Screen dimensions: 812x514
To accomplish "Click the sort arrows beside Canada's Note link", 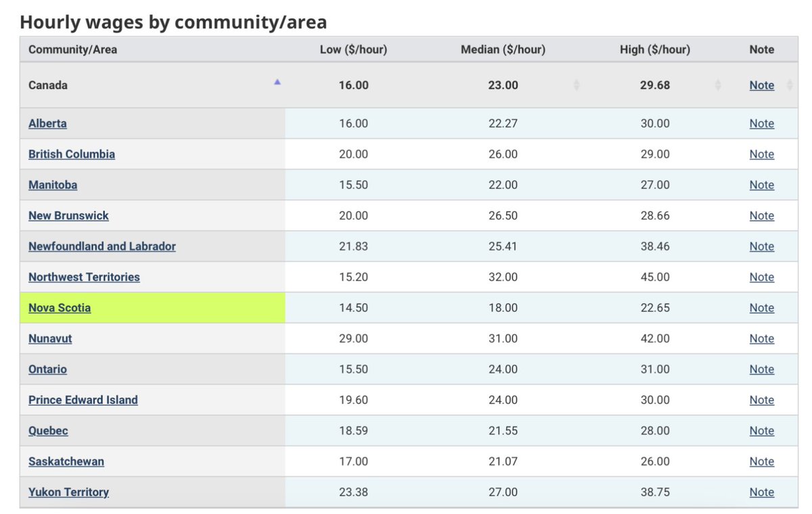I will pos(789,85).
